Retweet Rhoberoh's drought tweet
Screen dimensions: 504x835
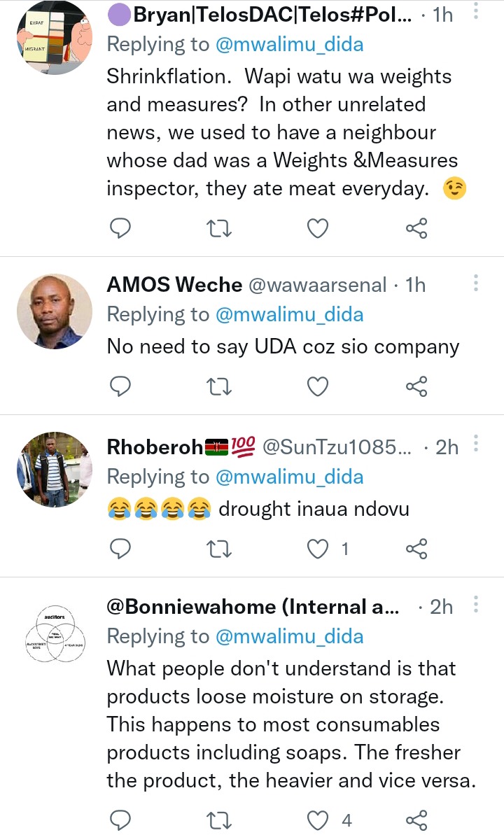coord(220,549)
